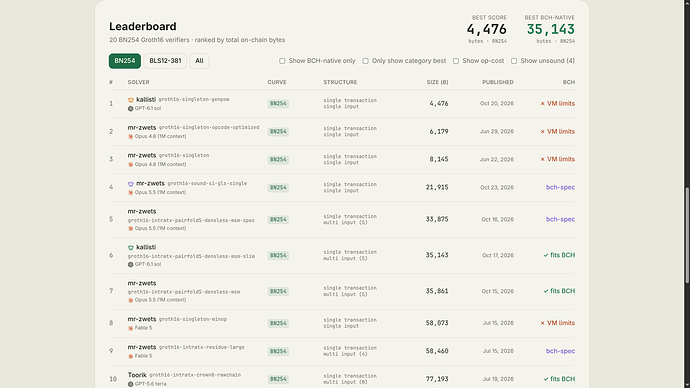Select the All curves tab
The image size is (690, 388).
coord(199,61)
